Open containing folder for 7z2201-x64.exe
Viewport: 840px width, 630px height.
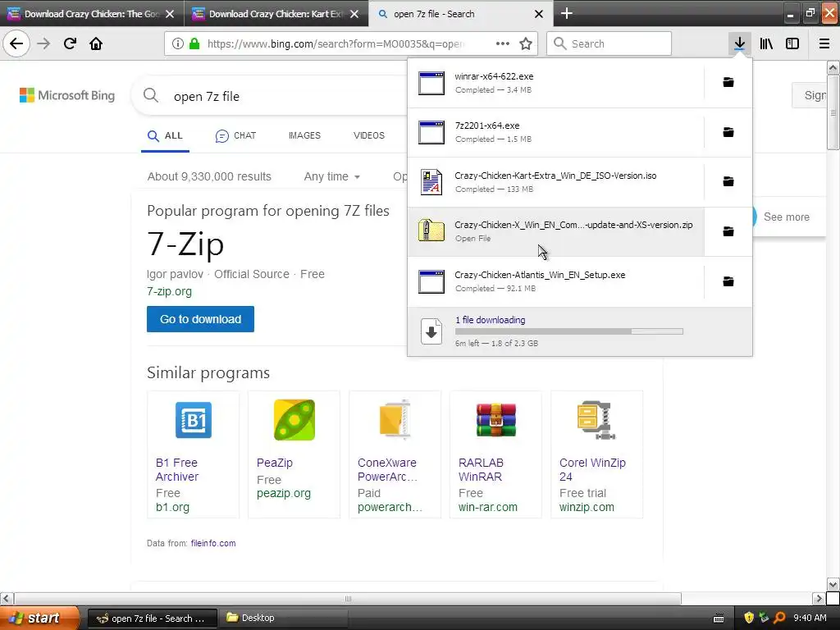click(x=728, y=132)
